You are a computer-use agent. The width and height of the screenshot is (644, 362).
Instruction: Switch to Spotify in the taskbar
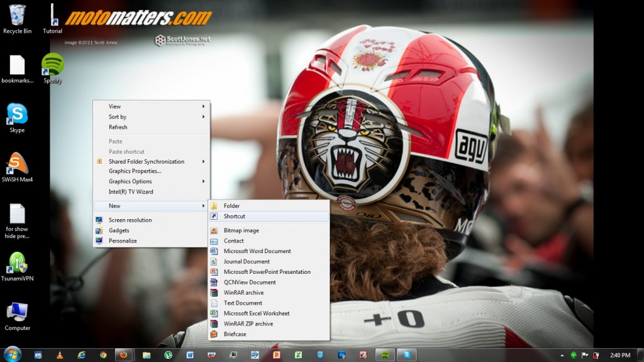click(385, 354)
